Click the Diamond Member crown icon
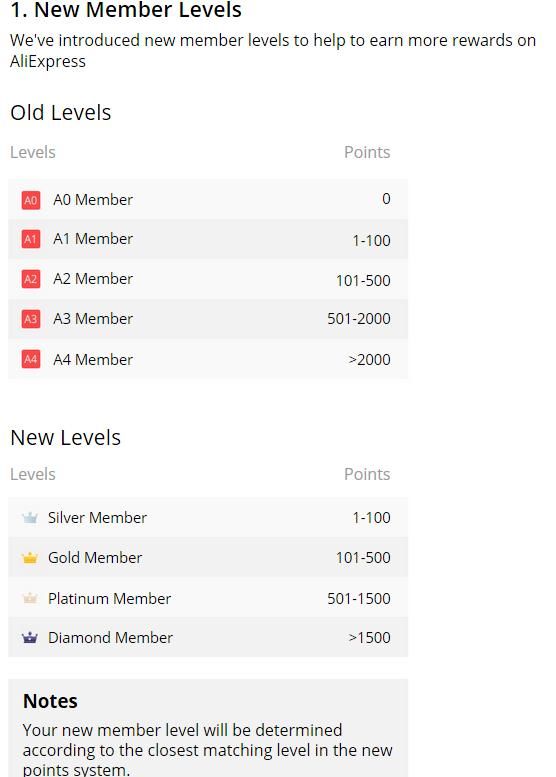This screenshot has height=777, width=556. 30,638
